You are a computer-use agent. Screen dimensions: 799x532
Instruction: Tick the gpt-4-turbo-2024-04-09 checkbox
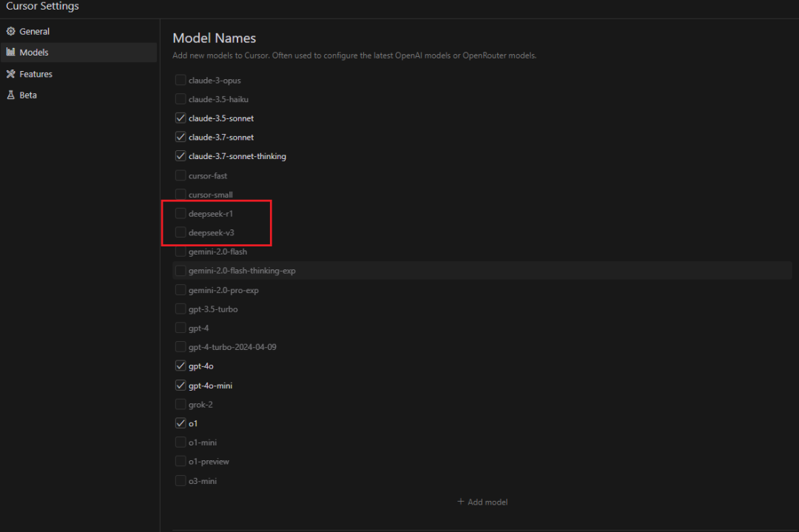coord(181,347)
